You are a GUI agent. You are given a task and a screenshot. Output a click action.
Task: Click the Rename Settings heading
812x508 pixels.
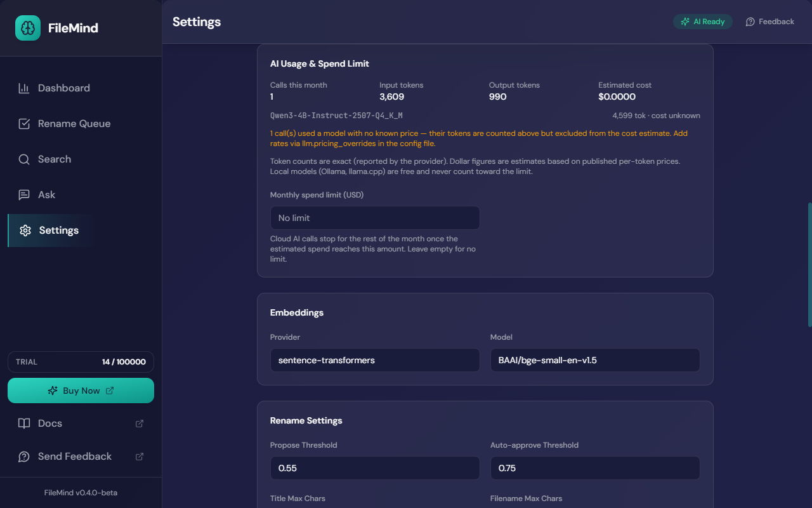point(306,420)
